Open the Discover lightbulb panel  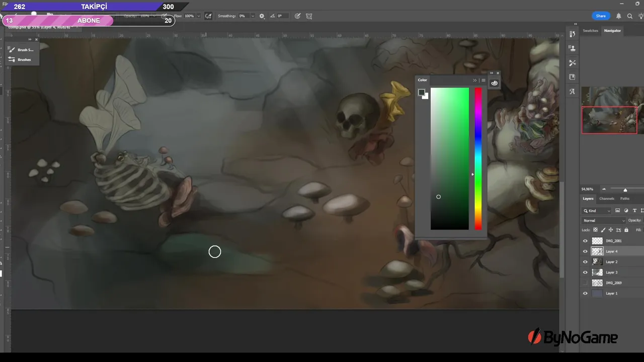coord(640,16)
